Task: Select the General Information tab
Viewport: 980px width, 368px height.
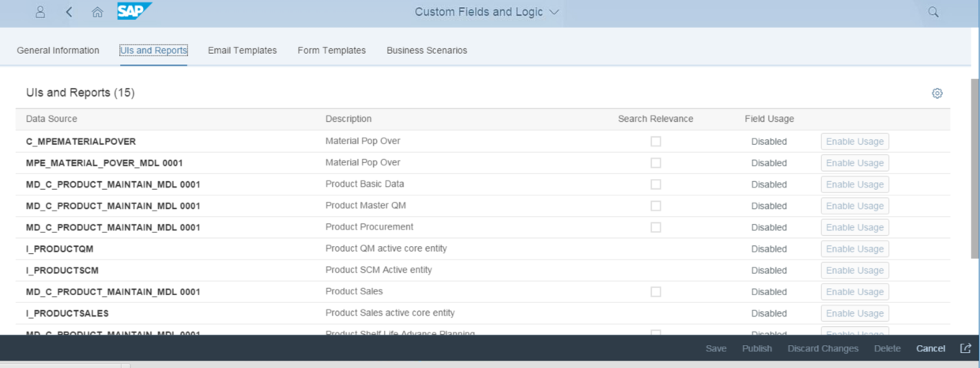Action: click(x=58, y=51)
